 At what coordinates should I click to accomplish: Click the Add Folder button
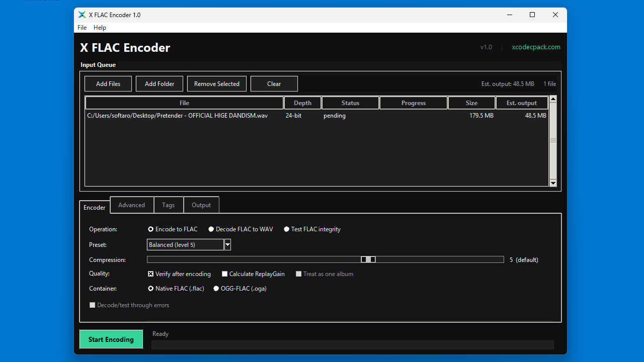(159, 84)
